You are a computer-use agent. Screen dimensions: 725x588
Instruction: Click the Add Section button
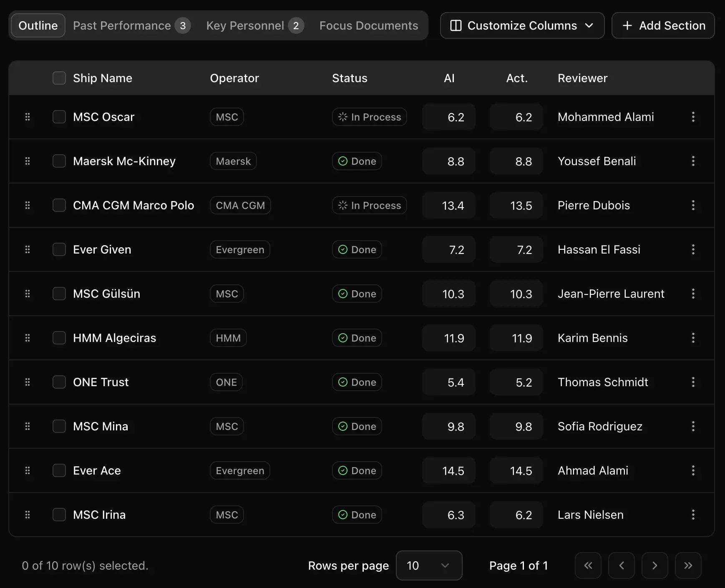point(663,25)
